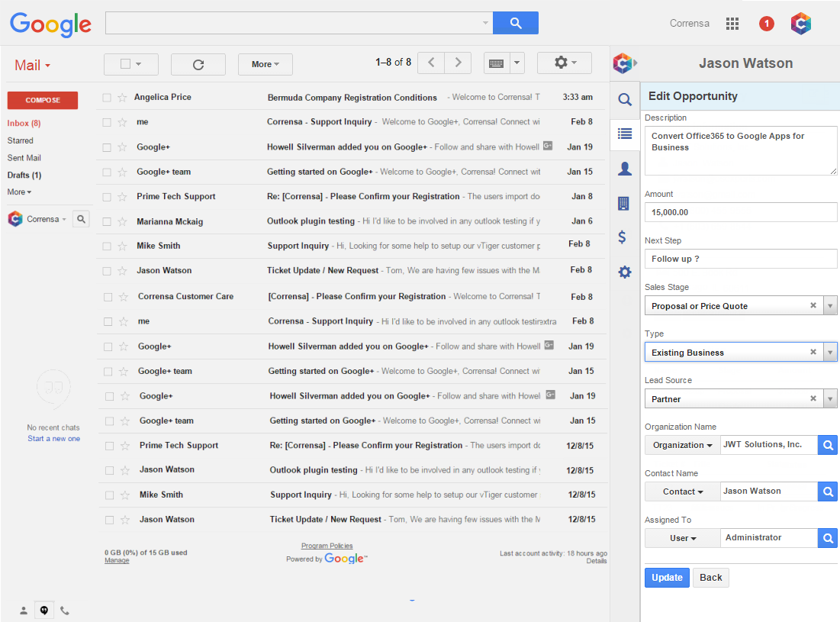The image size is (840, 622).
Task: Expand the Organization type dropdown
Action: click(683, 445)
